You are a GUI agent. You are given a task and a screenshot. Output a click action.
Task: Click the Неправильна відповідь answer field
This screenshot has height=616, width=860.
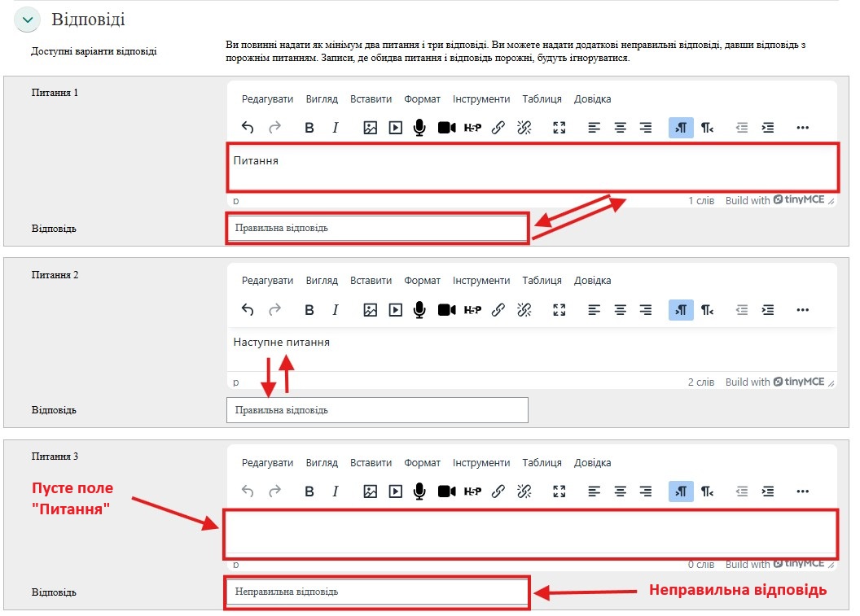tap(376, 592)
